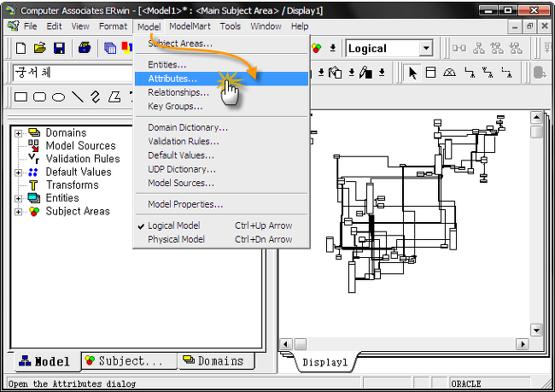The width and height of the screenshot is (555, 392).
Task: Open Default Values... menu entry
Action: click(221, 155)
